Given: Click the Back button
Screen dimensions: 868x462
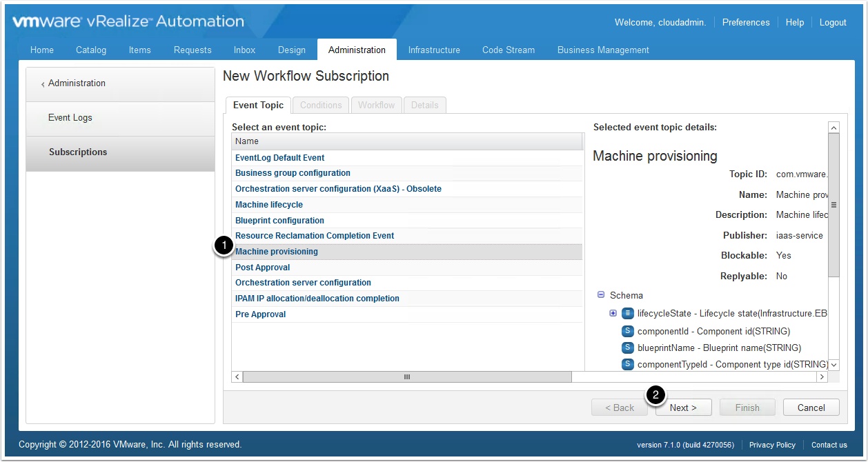Looking at the screenshot, I should [x=620, y=408].
